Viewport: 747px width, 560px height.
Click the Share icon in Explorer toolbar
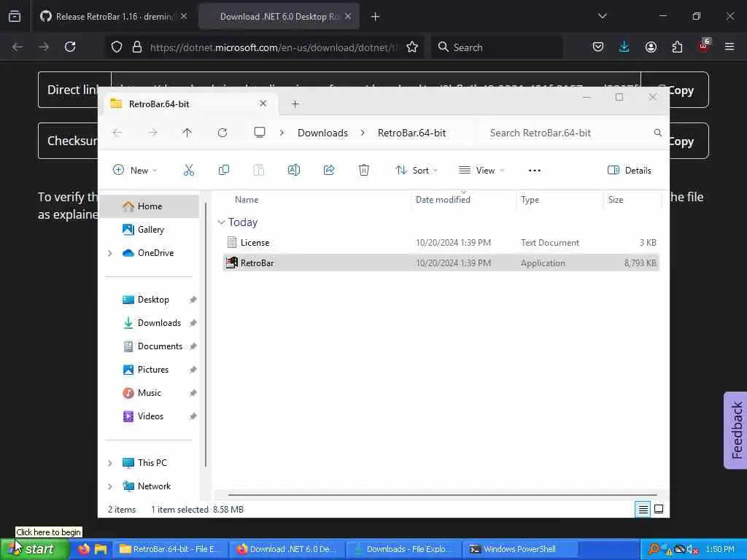(x=329, y=170)
